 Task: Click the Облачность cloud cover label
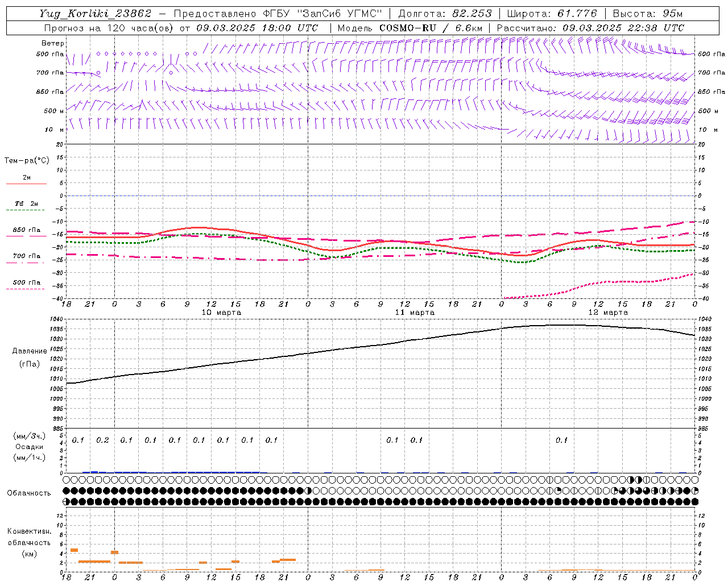(x=29, y=493)
